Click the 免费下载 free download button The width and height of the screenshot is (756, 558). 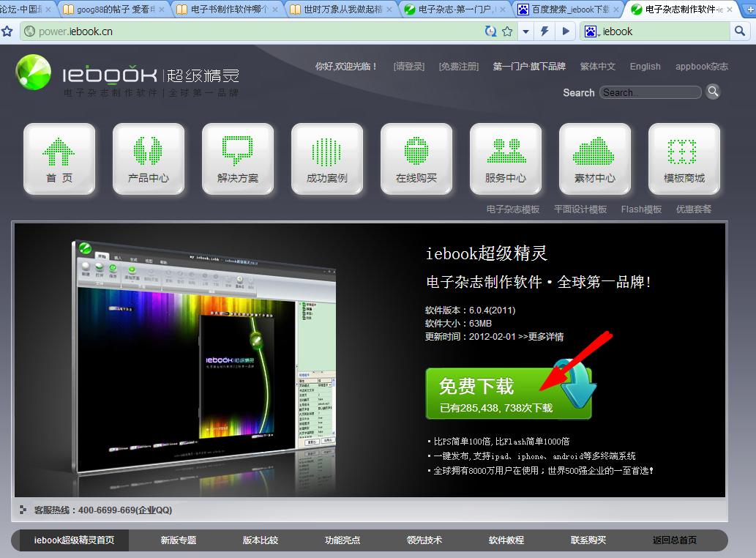pos(508,393)
